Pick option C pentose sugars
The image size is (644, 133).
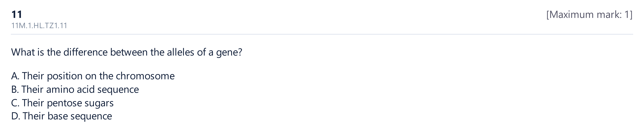(62, 103)
